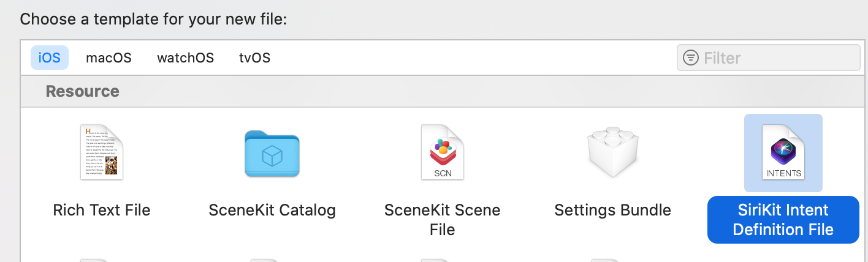Open the watchOS templates tab
This screenshot has width=868, height=262.
click(186, 58)
